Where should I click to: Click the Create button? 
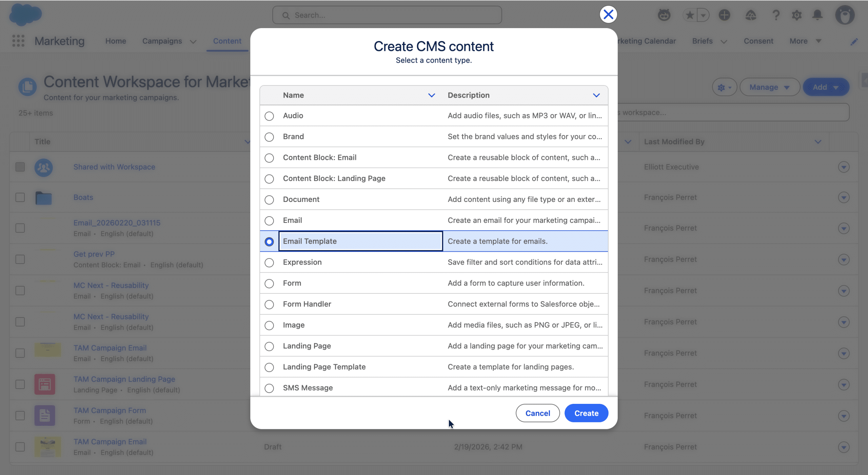click(586, 413)
